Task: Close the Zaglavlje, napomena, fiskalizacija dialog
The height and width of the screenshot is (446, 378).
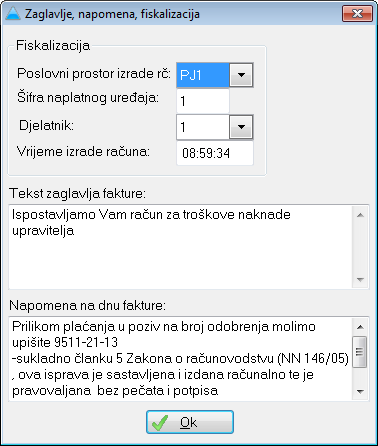Action: 357,13
